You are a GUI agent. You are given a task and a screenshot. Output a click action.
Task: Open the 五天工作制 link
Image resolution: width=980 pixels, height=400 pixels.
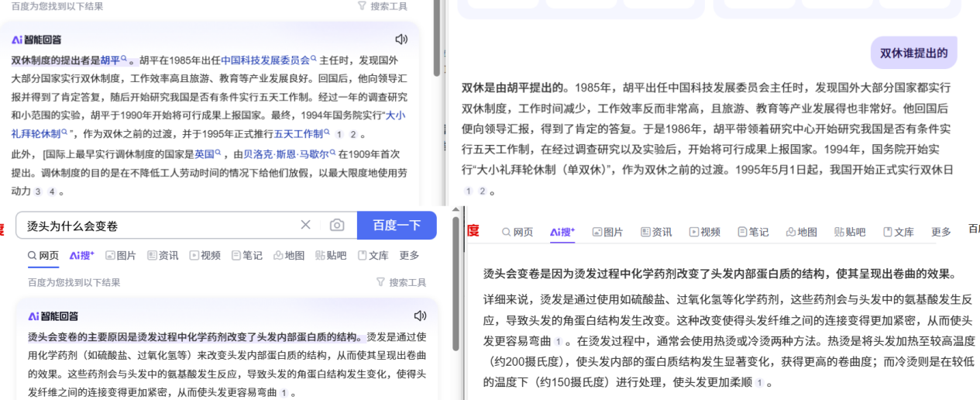tap(302, 133)
